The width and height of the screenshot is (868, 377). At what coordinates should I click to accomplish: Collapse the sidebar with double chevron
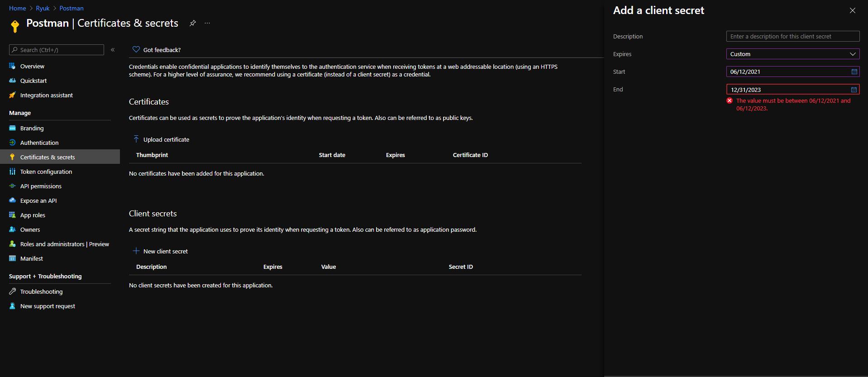click(x=113, y=50)
